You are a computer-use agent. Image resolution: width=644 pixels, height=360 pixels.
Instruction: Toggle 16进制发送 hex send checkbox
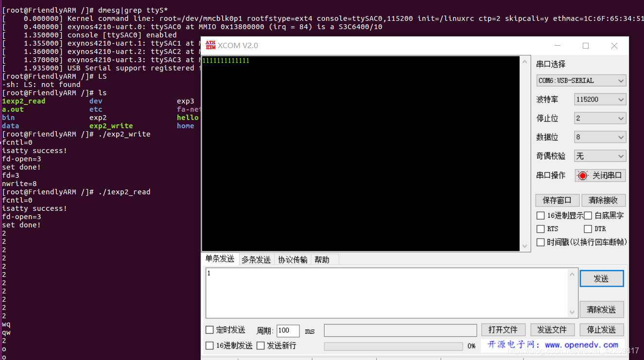[209, 345]
